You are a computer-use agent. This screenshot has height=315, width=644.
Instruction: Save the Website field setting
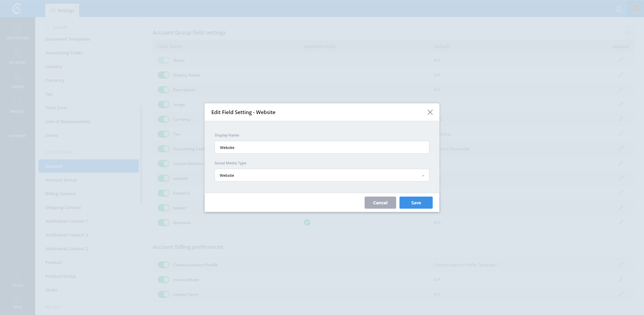click(x=416, y=203)
